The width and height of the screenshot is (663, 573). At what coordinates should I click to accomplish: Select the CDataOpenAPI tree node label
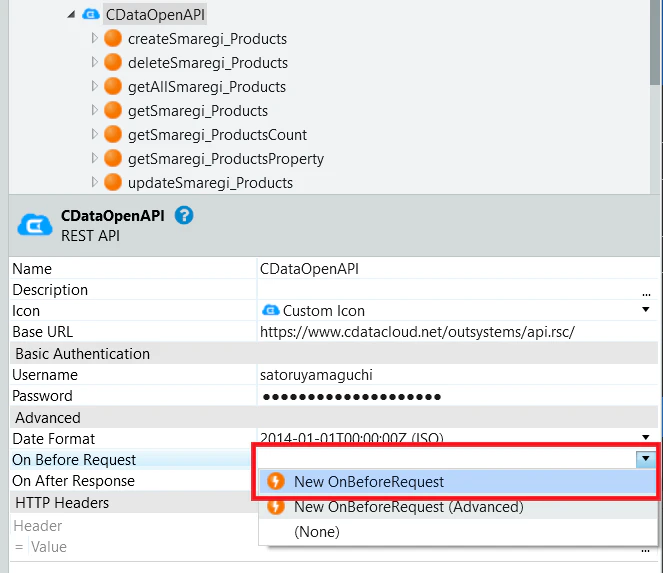point(155,15)
